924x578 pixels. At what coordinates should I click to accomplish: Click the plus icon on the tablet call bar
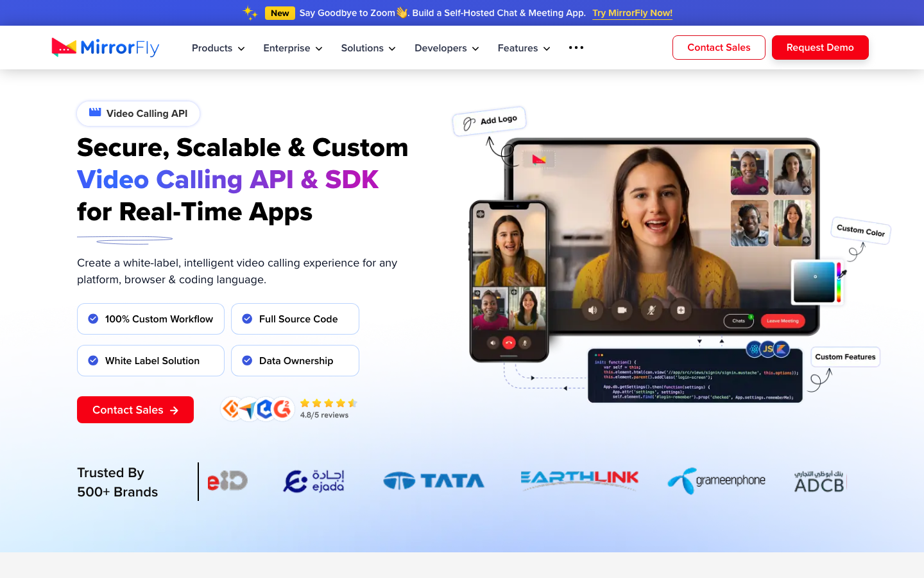tap(681, 310)
